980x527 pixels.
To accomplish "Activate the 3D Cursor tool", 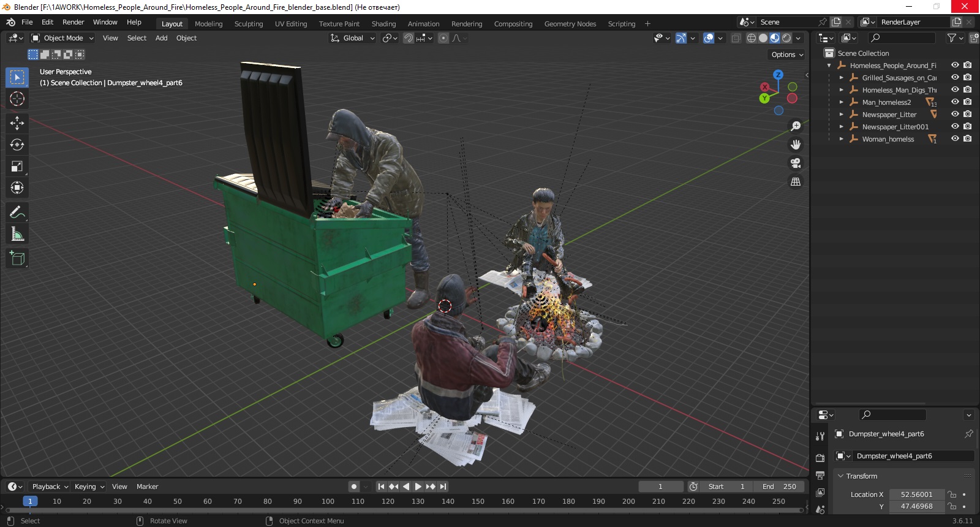I will [17, 99].
